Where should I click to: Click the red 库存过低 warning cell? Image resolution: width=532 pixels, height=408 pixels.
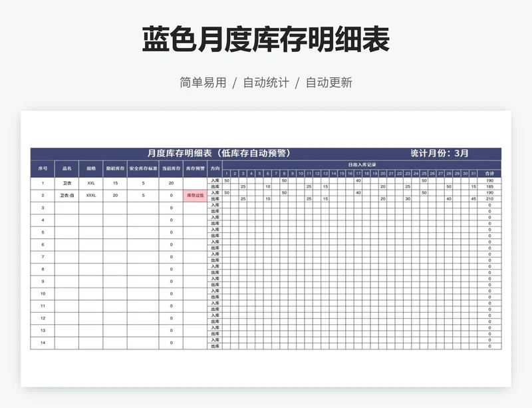(196, 196)
